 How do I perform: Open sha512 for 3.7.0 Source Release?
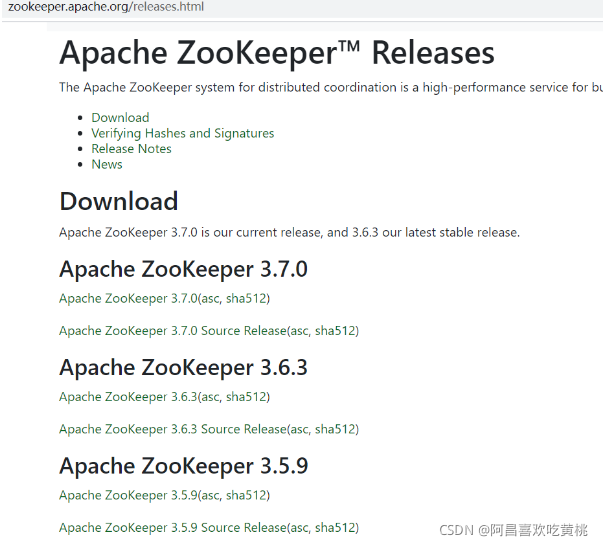point(335,331)
